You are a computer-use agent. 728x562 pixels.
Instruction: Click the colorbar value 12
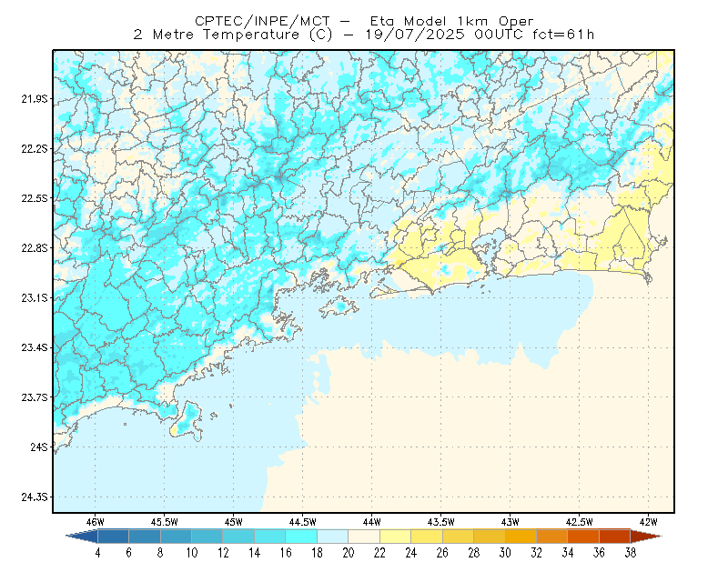[x=223, y=553]
